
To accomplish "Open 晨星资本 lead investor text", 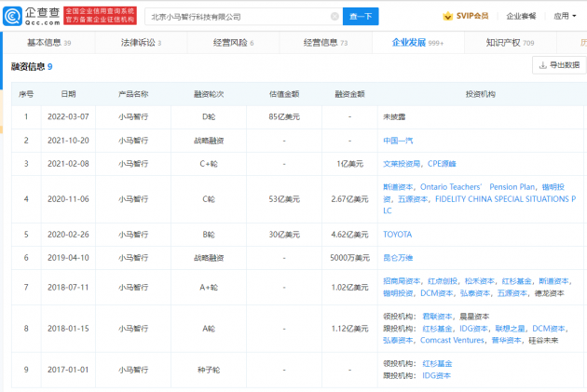I will (x=474, y=317).
